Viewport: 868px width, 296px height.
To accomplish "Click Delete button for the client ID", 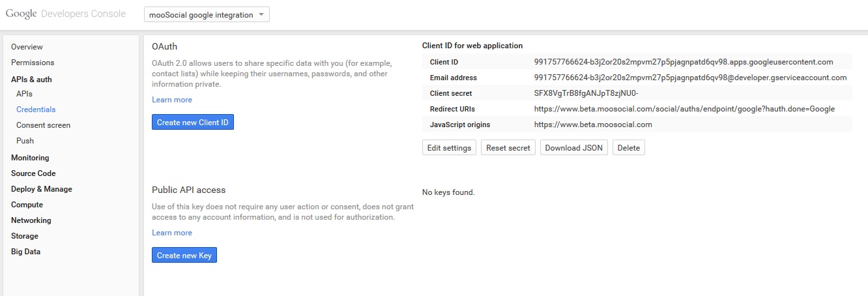I will pos(629,147).
